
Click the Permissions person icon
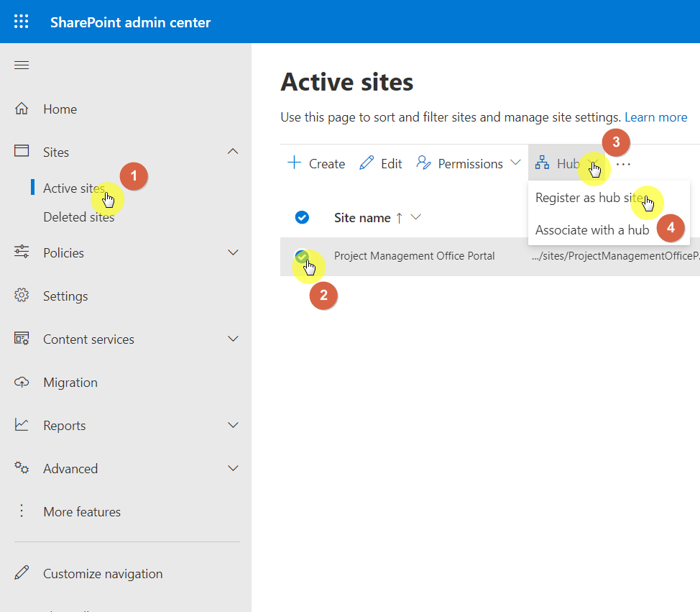click(x=423, y=163)
